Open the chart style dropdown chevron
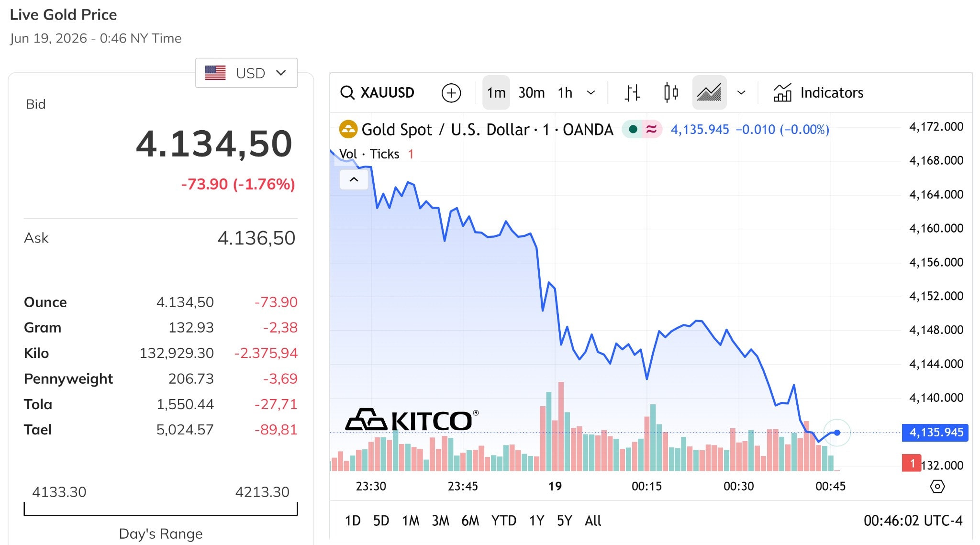Viewport: 980px width, 545px height. coord(741,92)
